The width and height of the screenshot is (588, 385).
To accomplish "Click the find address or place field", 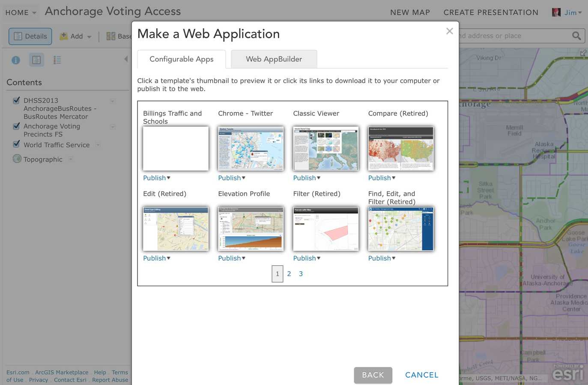I will click(x=514, y=36).
